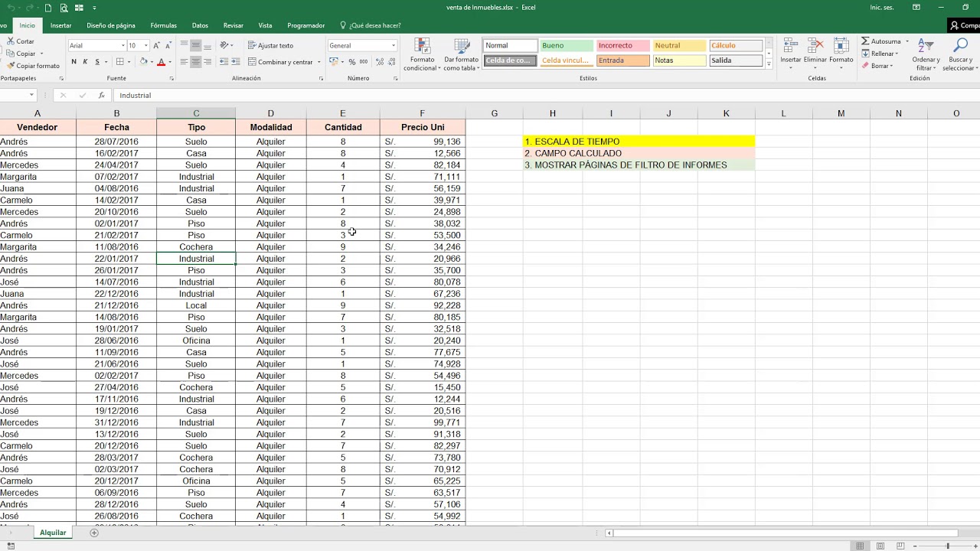The width and height of the screenshot is (980, 551).
Task: Apply the accounting number format
Action: click(x=333, y=62)
